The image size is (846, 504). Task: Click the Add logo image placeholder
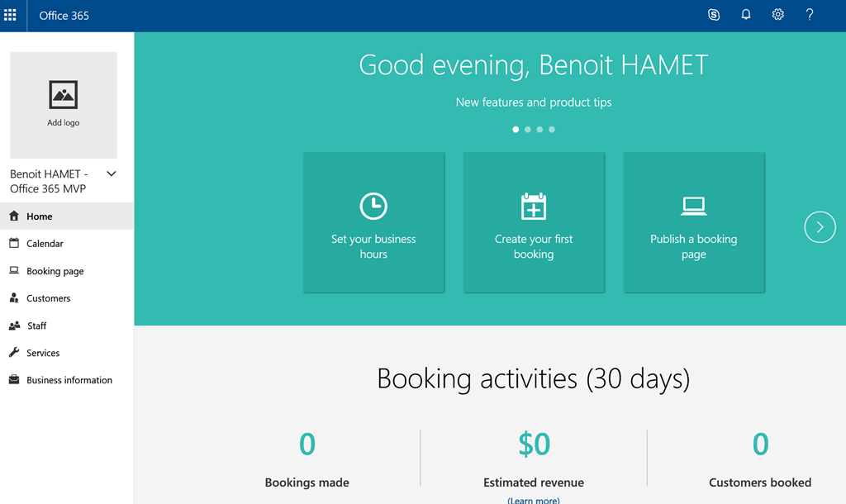(64, 105)
